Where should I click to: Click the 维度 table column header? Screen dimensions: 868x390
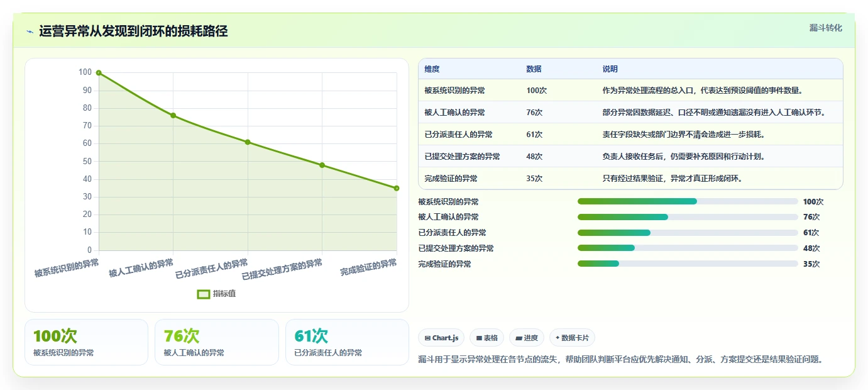(x=432, y=69)
